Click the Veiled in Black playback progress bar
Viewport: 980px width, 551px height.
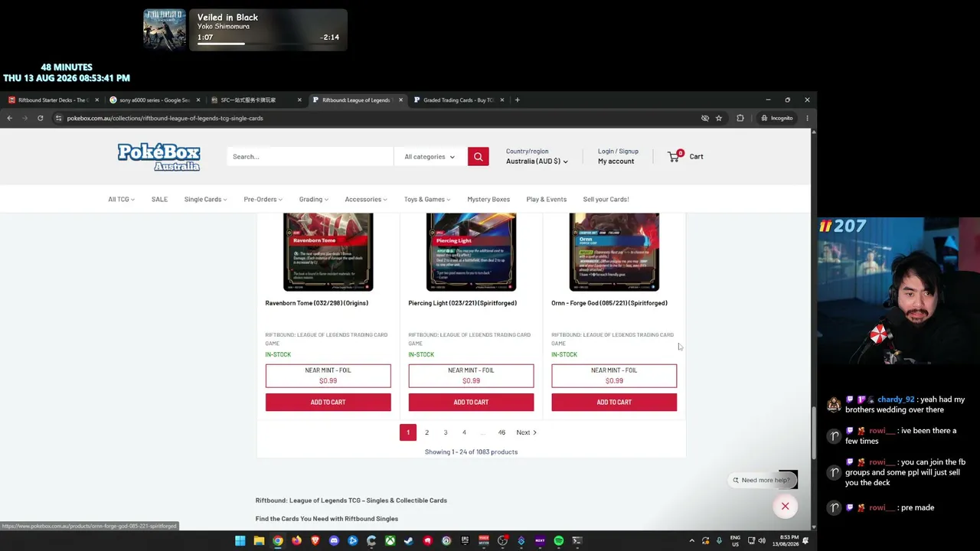268,44
